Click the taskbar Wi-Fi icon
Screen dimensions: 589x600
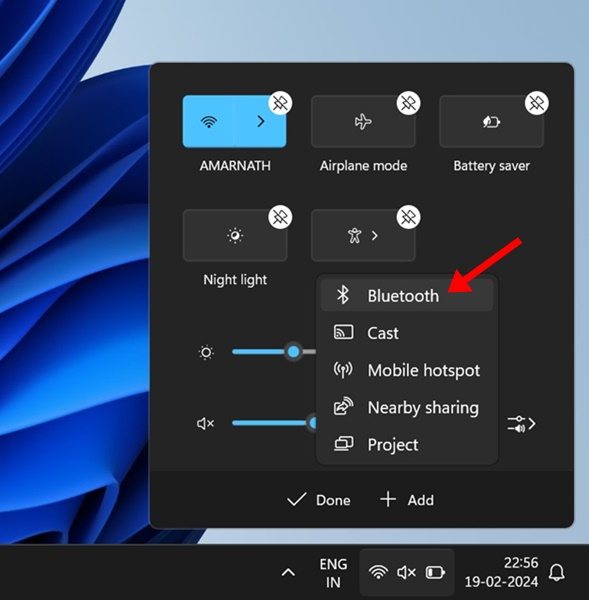(x=378, y=572)
